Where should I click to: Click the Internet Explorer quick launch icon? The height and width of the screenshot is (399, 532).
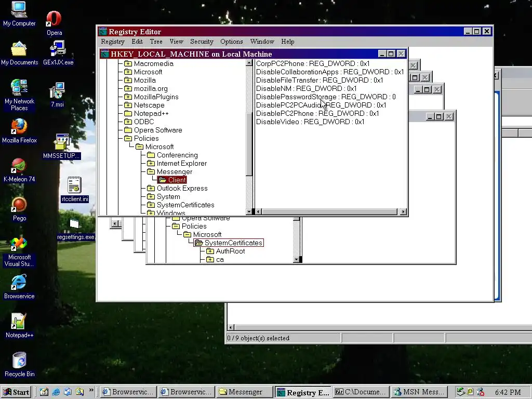click(x=56, y=392)
